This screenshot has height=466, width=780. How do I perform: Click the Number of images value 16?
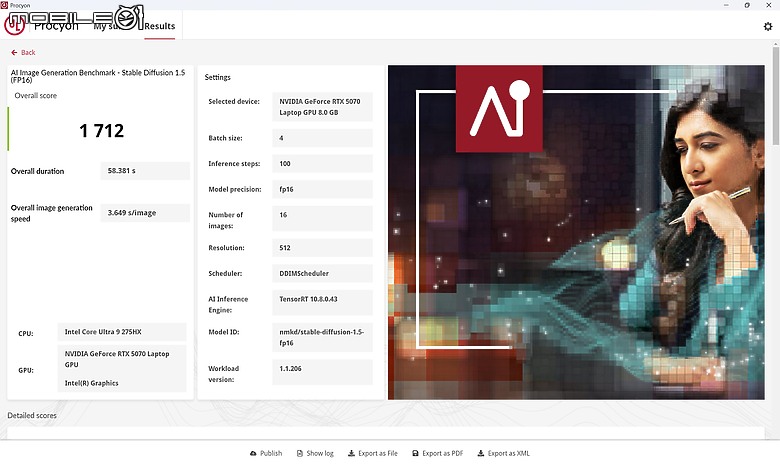coord(322,218)
